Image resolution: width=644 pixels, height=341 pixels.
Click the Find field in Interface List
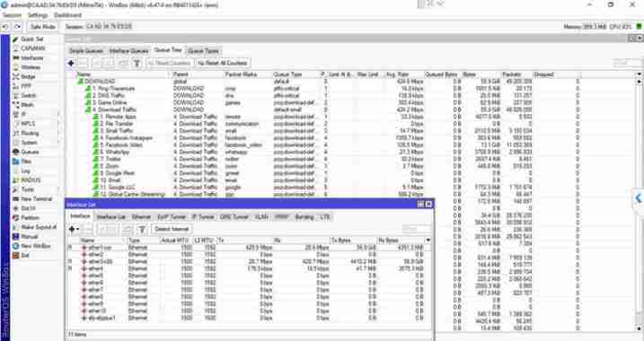pyautogui.click(x=416, y=229)
